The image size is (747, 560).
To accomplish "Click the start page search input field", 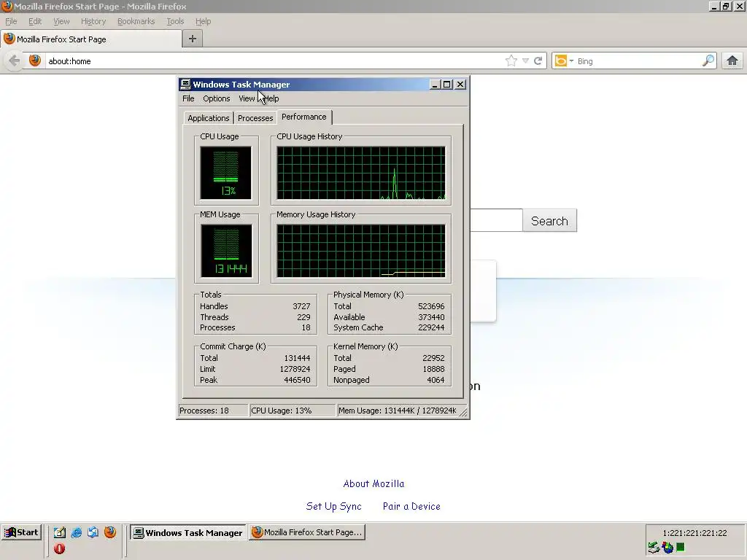I will [496, 220].
